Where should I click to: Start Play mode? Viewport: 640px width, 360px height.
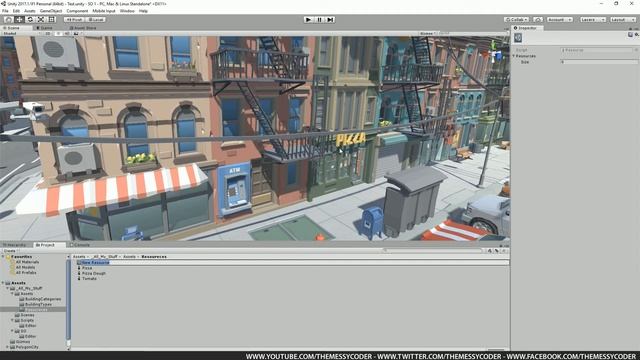[x=309, y=19]
